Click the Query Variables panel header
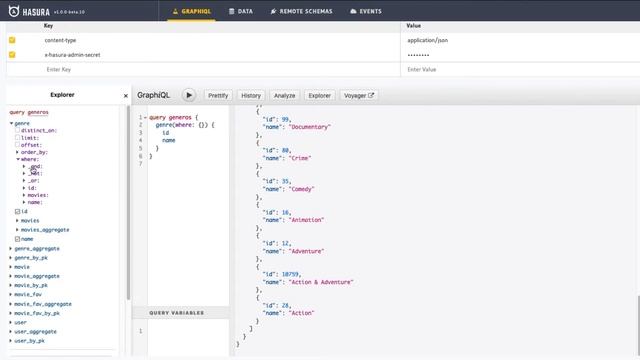Viewport: 640px width, 360px height. [181, 313]
